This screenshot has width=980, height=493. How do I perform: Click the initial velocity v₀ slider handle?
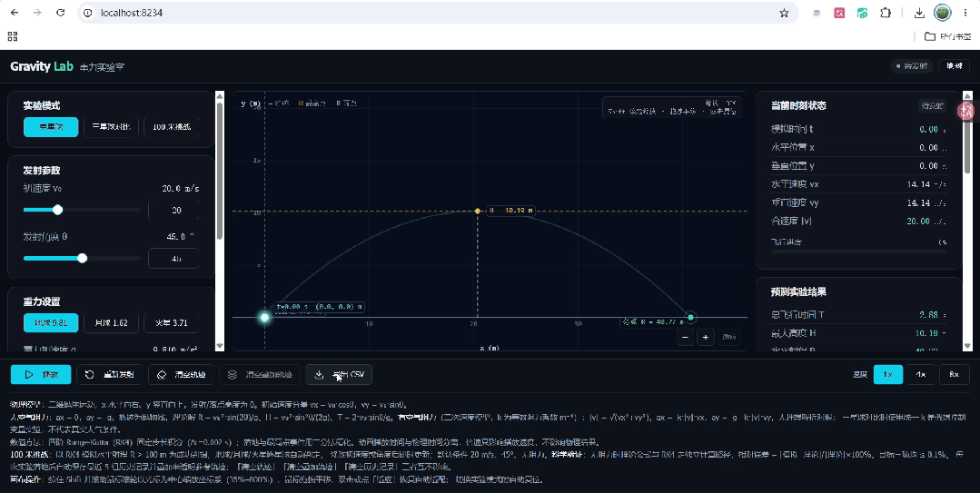57,210
